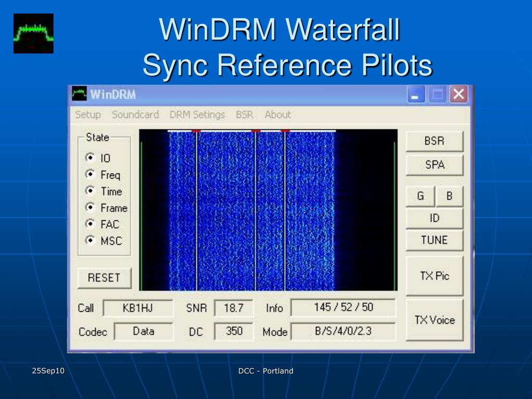The width and height of the screenshot is (532, 399).
Task: Select the MSC state radio button
Action: click(90, 241)
